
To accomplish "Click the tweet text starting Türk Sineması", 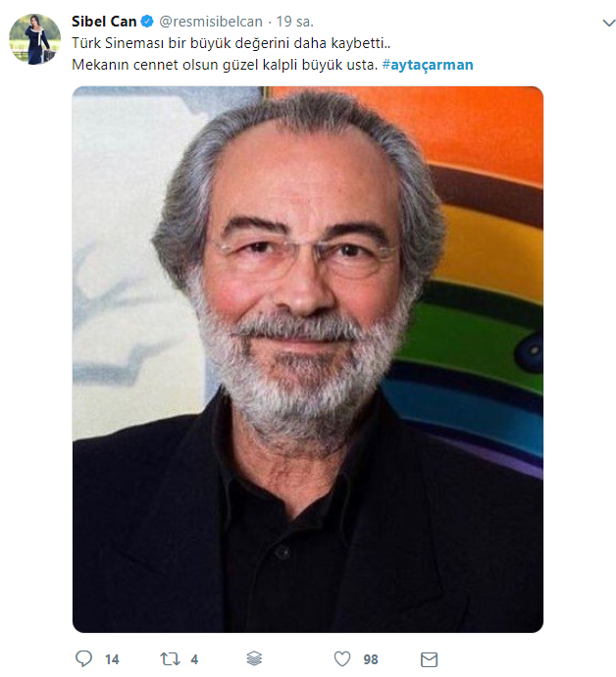I will pos(231,43).
